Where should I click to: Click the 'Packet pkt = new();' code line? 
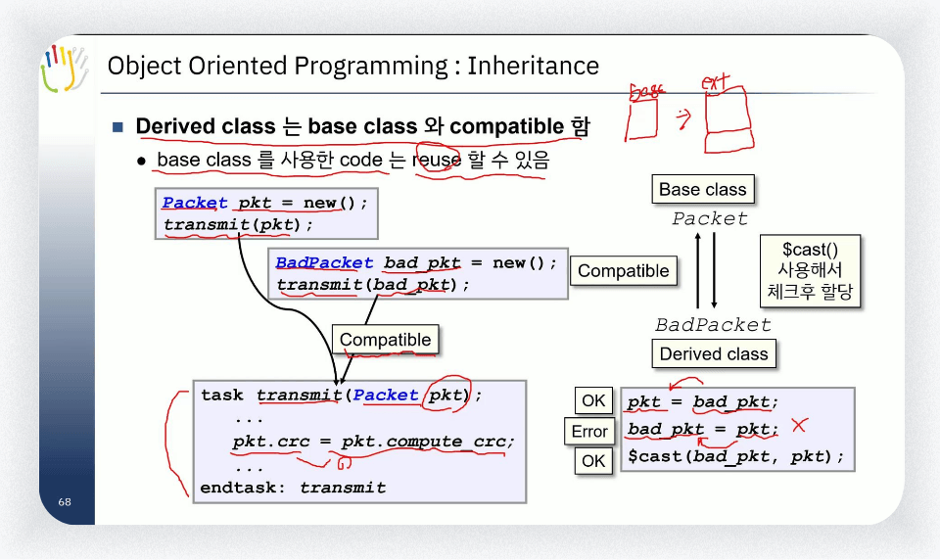[265, 203]
